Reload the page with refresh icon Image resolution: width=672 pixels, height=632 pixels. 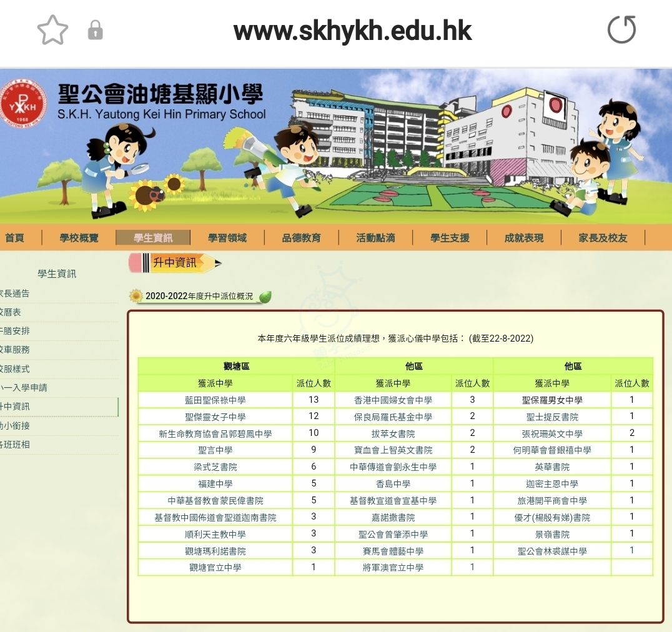tap(621, 30)
